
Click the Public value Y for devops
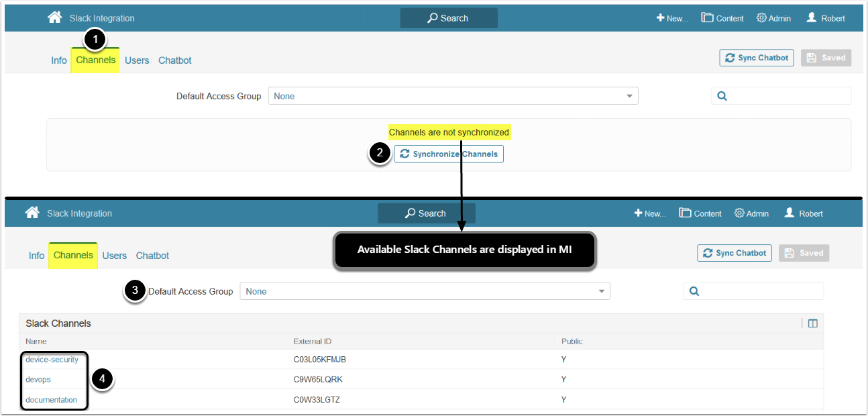[x=564, y=380]
